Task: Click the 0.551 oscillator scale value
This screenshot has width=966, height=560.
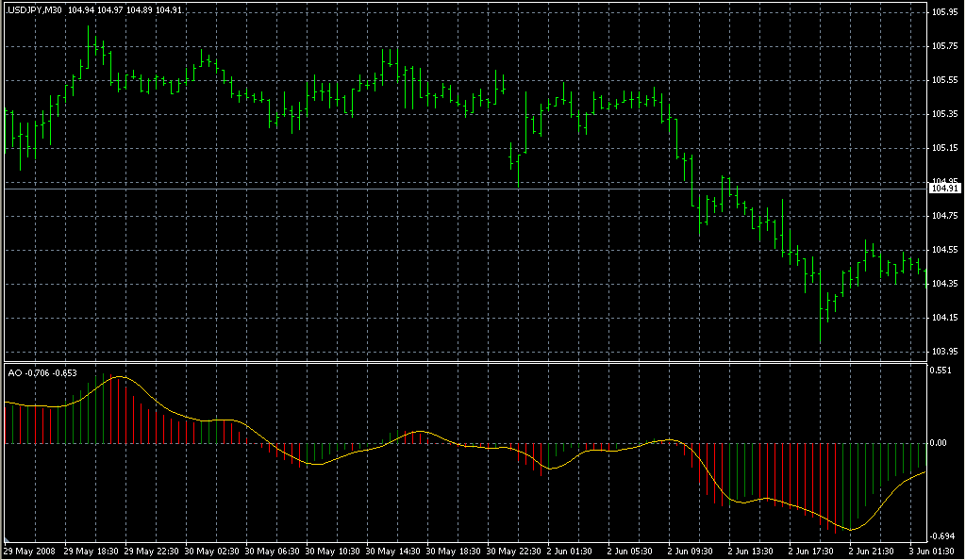Action: [941, 371]
